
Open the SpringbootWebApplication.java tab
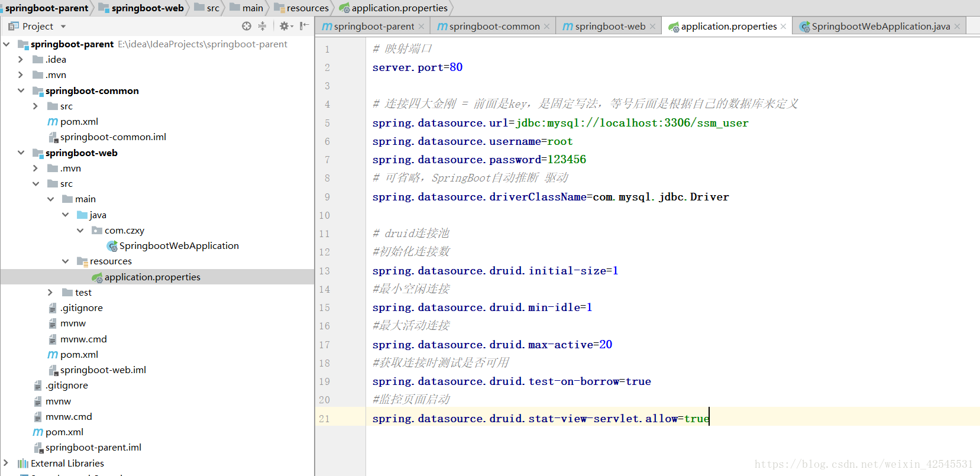[x=880, y=27]
